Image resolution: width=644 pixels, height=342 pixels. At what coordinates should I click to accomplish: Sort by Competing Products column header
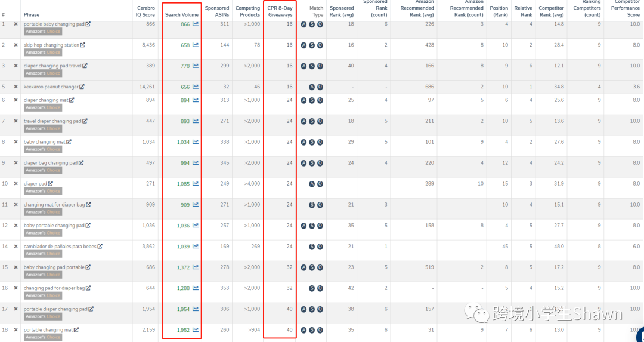click(247, 11)
